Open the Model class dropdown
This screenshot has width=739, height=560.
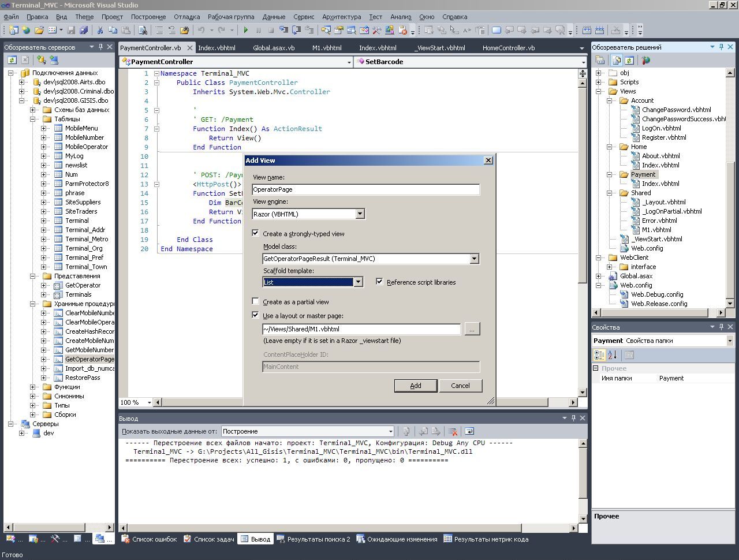474,259
